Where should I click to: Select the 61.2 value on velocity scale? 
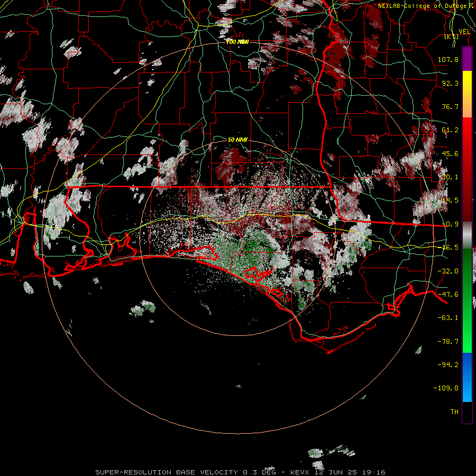[x=450, y=130]
